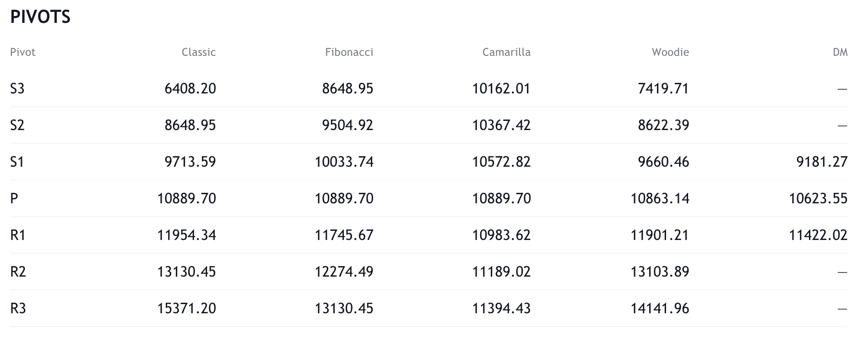Click the PIVOTS section heading
The image size is (868, 338).
tap(40, 17)
